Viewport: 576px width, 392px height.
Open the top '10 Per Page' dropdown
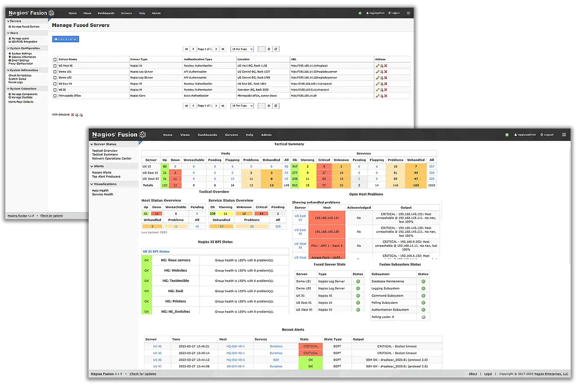pos(242,49)
